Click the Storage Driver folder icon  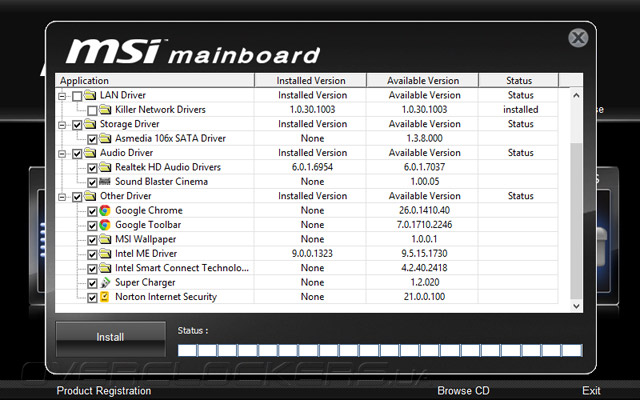pyautogui.click(x=90, y=124)
